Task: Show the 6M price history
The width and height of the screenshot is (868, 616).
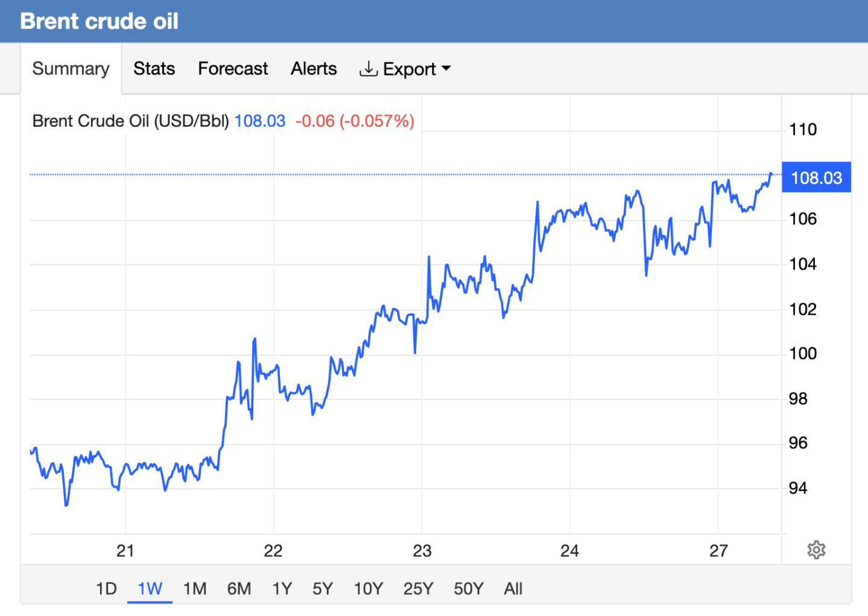Action: click(x=239, y=588)
